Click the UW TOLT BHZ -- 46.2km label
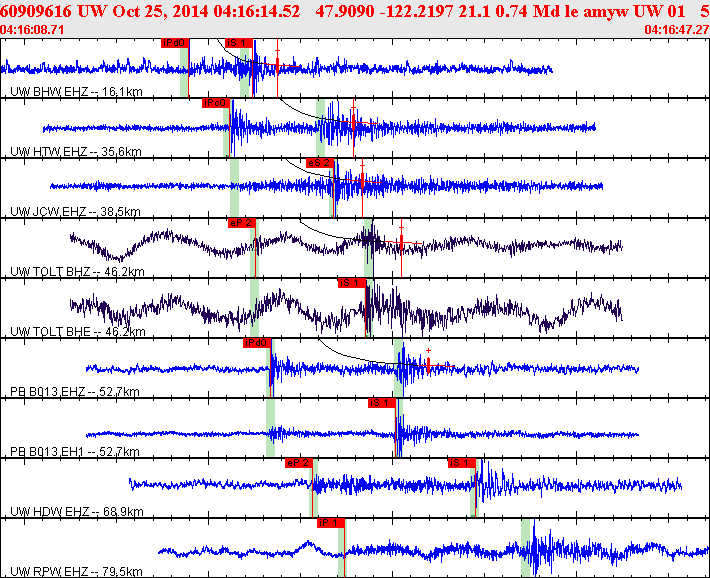 (77, 272)
